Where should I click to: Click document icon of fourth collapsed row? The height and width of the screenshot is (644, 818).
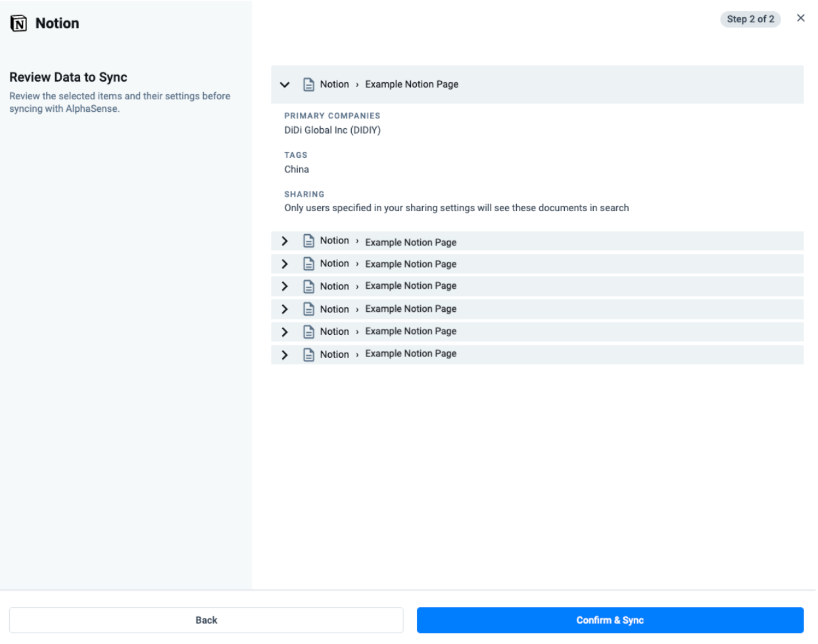coord(308,309)
